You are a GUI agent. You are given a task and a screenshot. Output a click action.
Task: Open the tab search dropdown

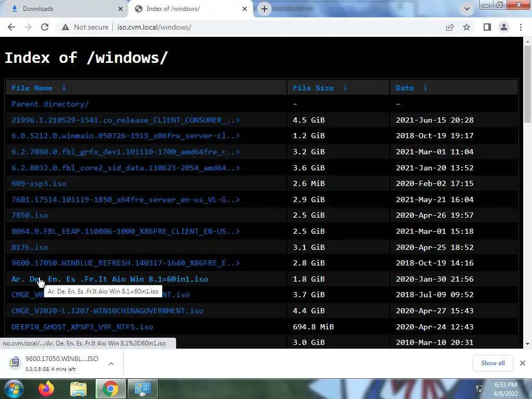coord(467,9)
